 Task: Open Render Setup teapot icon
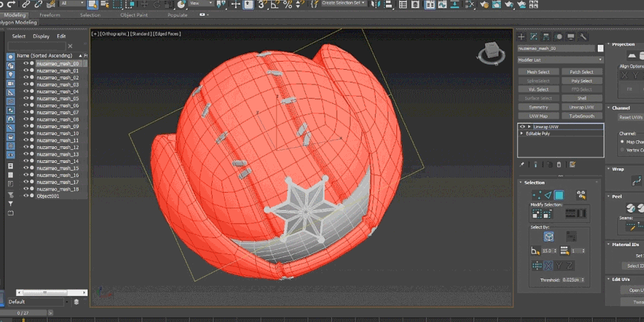tap(484, 4)
